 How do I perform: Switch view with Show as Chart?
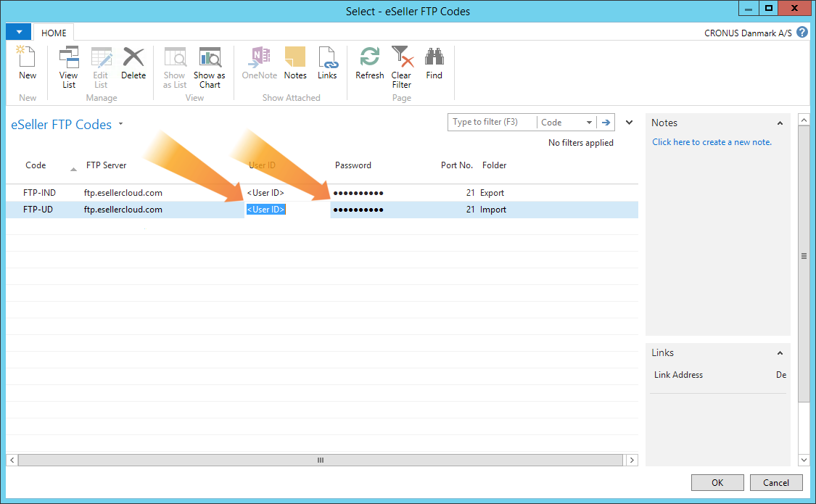tap(210, 67)
